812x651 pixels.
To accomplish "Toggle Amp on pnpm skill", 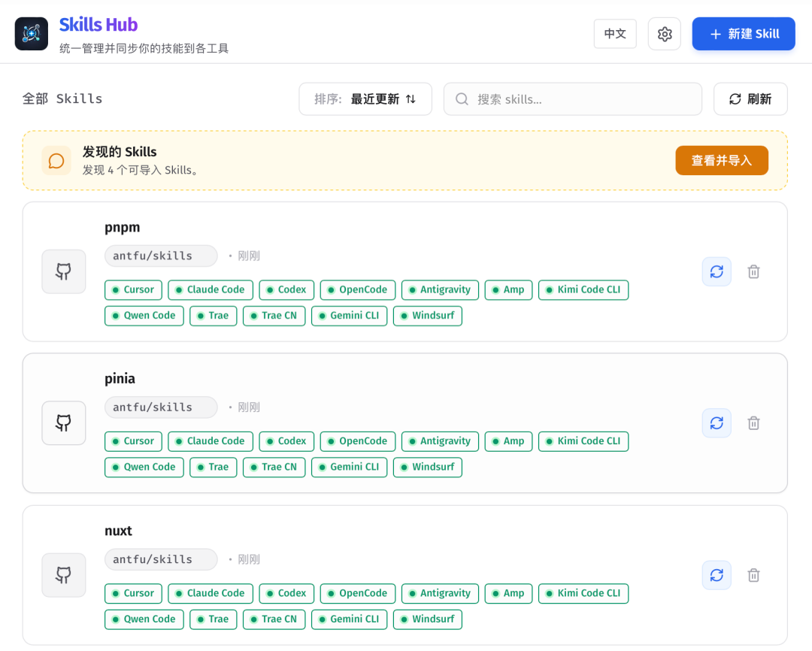I will tap(508, 289).
